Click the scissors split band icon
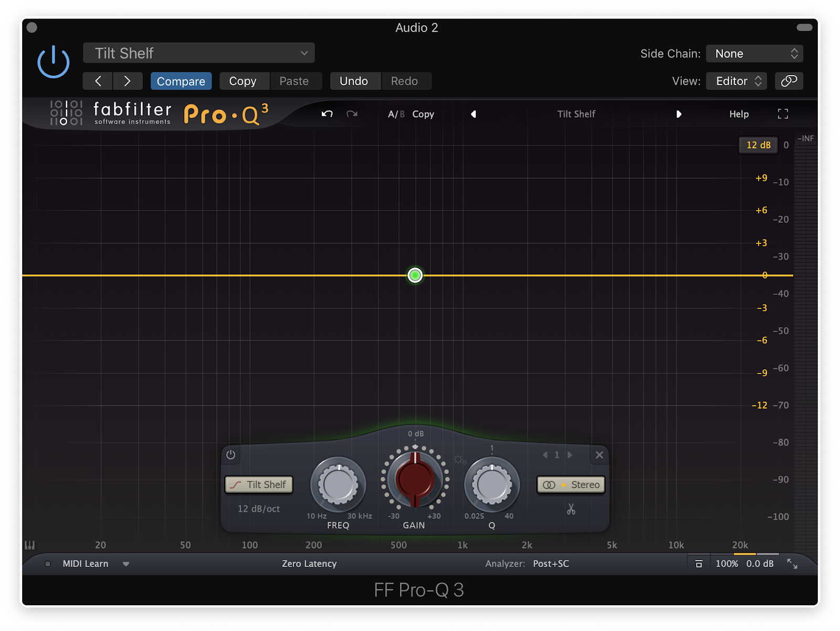Image resolution: width=840 pixels, height=631 pixels. point(571,509)
